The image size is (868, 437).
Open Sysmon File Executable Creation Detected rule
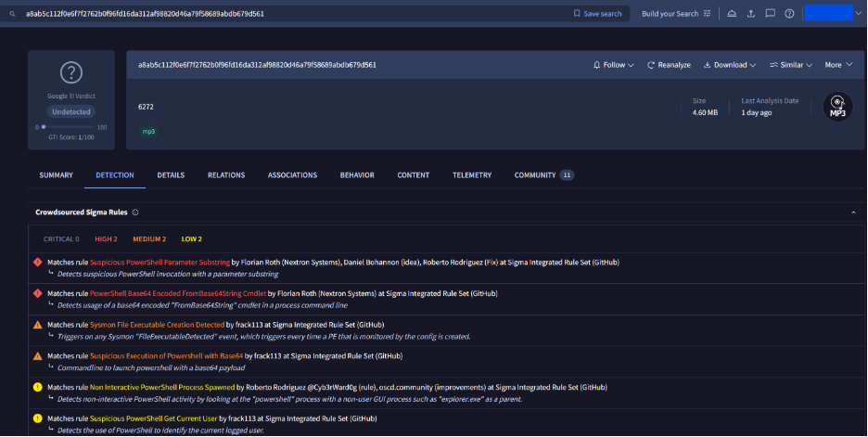158,325
